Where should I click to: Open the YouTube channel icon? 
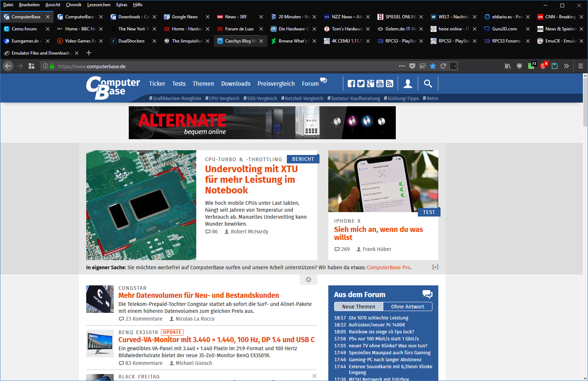coord(380,84)
